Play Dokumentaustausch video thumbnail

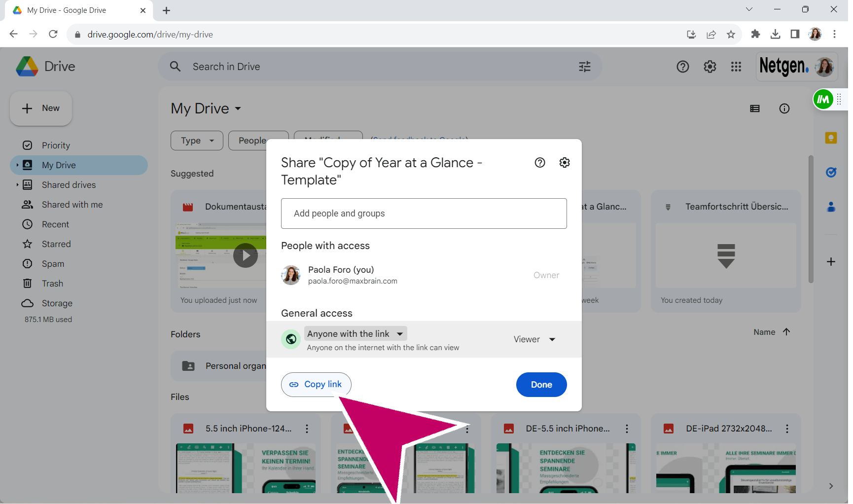click(246, 255)
